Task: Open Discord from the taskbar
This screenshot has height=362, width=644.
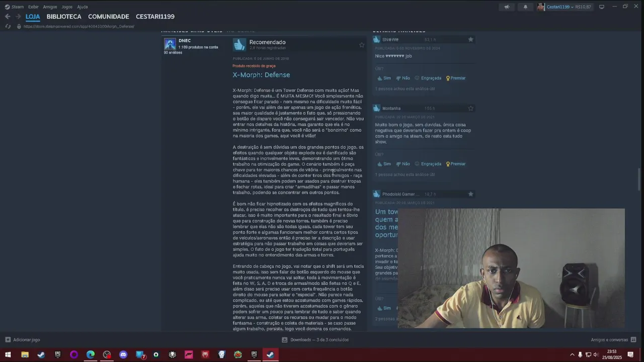Action: pos(123,354)
